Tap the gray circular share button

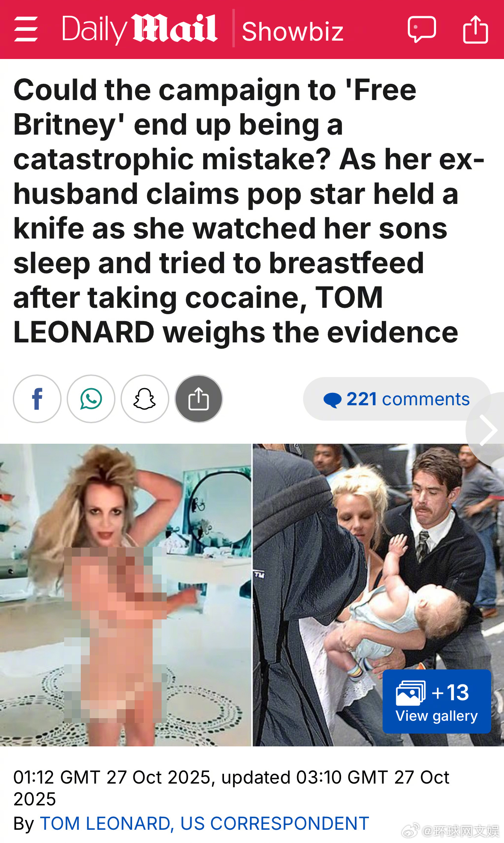(x=199, y=399)
